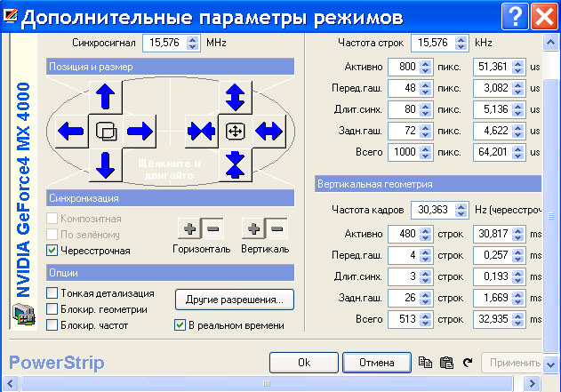
Task: Click the widen horizontal size arrow
Action: click(268, 132)
